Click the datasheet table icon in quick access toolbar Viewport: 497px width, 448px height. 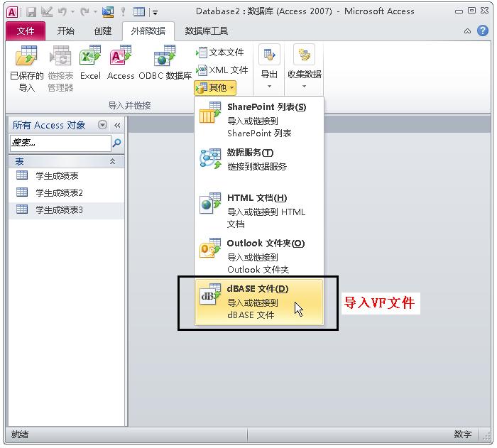coord(139,12)
